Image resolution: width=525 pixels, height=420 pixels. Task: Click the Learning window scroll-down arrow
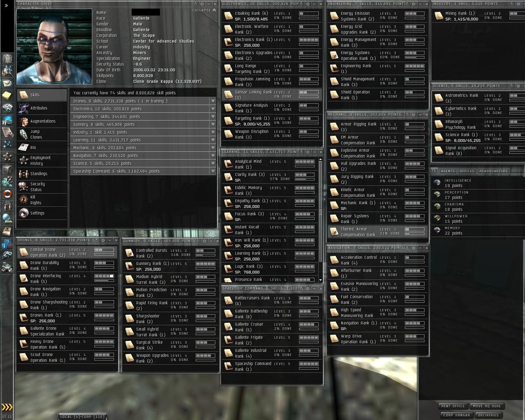[x=320, y=280]
